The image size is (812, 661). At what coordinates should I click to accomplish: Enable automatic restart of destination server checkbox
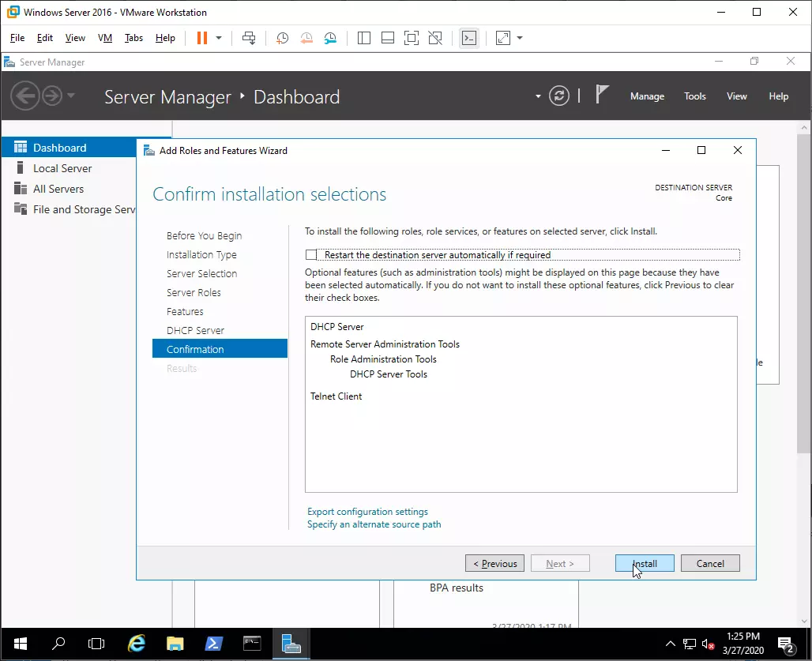pos(311,254)
